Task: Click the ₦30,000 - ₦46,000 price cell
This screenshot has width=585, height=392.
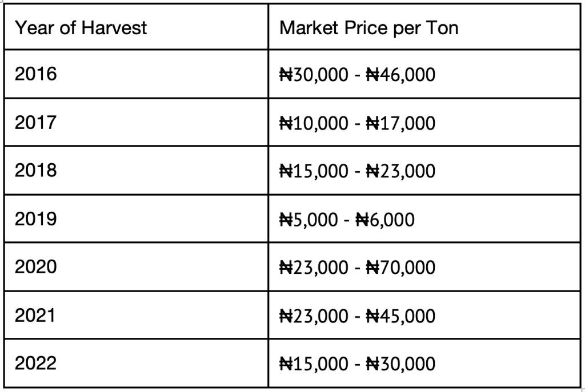Action: pos(424,74)
